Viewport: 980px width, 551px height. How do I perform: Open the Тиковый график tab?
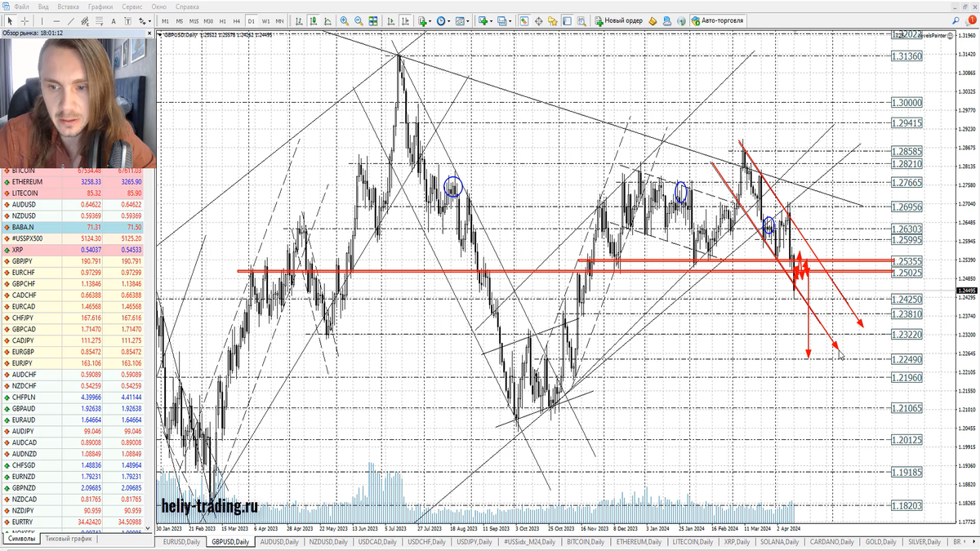[69, 540]
